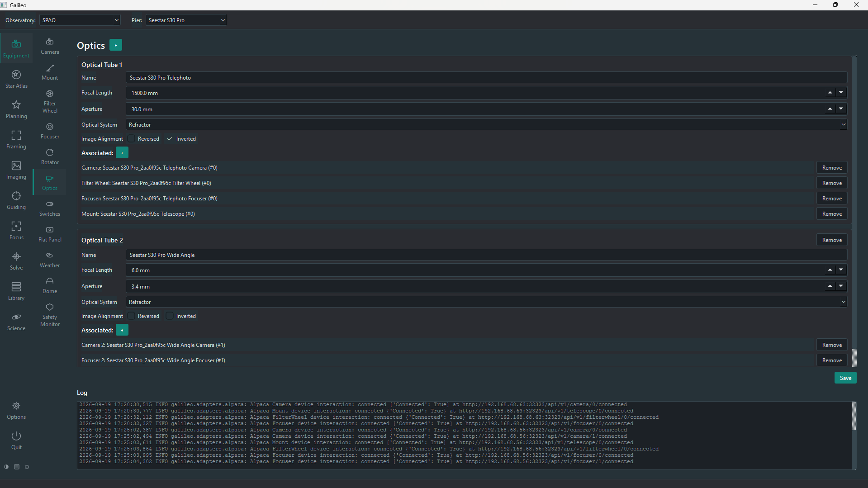Select the Equipment main tab
868x488 pixels.
pos(16,49)
